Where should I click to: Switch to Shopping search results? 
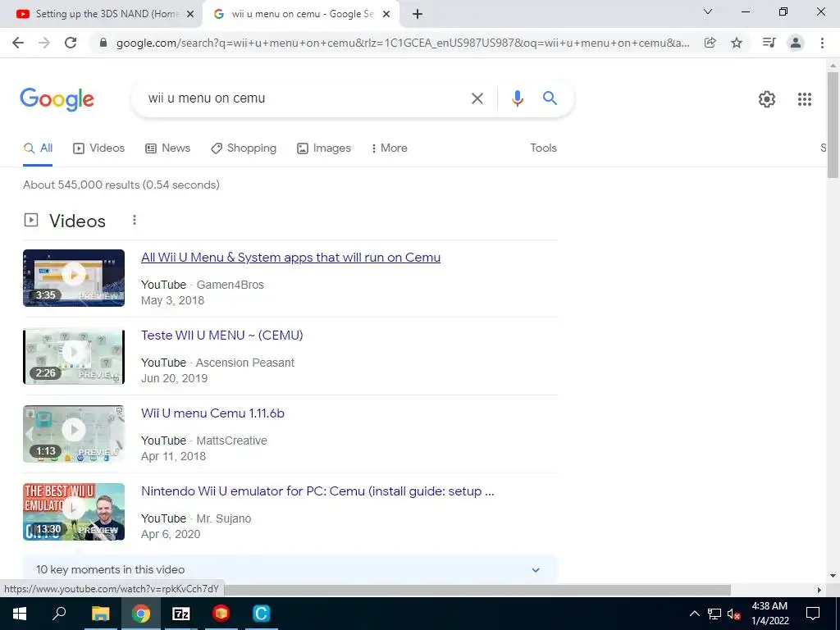pyautogui.click(x=244, y=148)
